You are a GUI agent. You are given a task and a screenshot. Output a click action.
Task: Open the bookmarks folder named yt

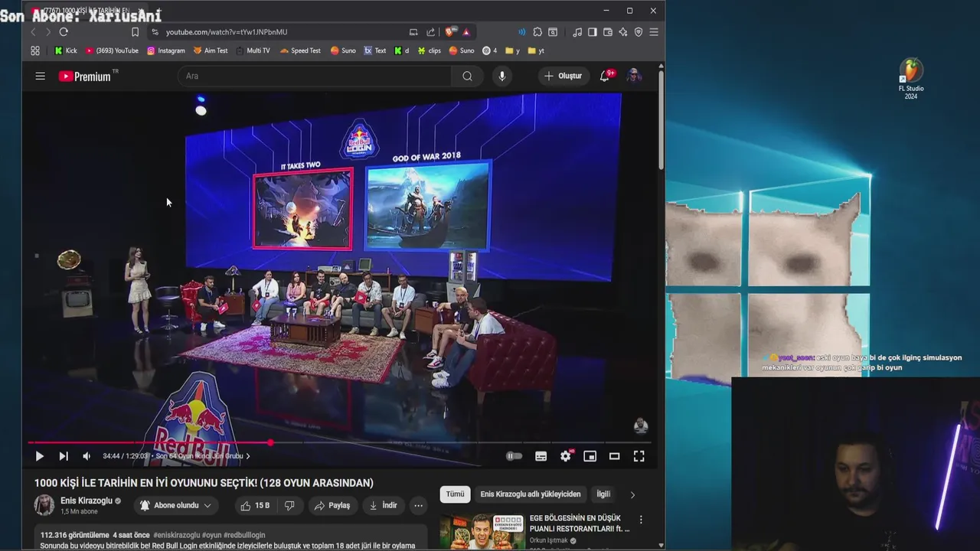point(536,51)
